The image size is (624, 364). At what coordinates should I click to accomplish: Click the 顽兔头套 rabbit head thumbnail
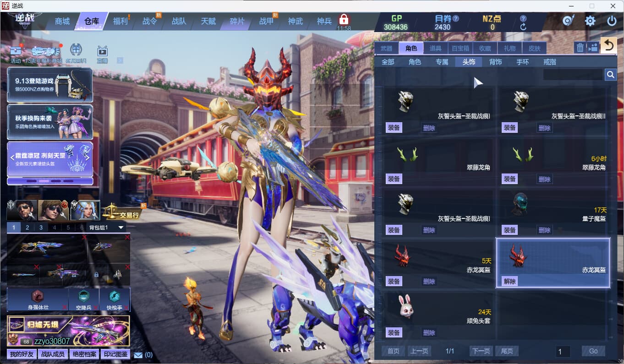(405, 306)
